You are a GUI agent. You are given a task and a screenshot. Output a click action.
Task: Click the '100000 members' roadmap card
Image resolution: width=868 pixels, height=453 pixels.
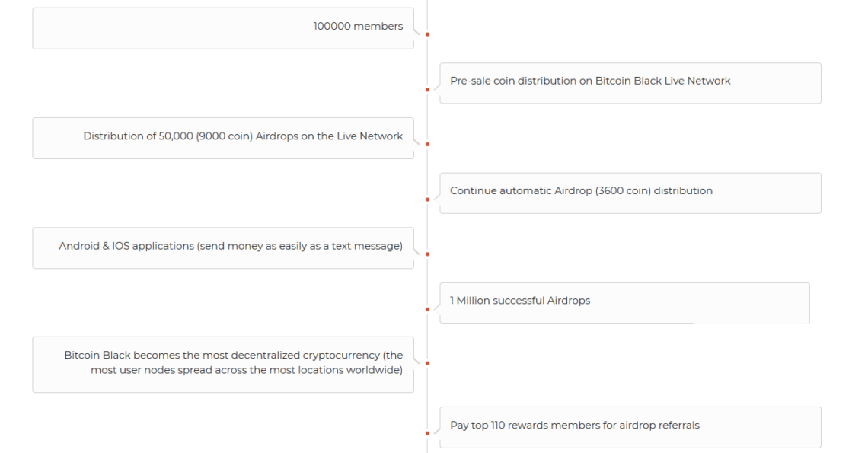[x=223, y=28]
